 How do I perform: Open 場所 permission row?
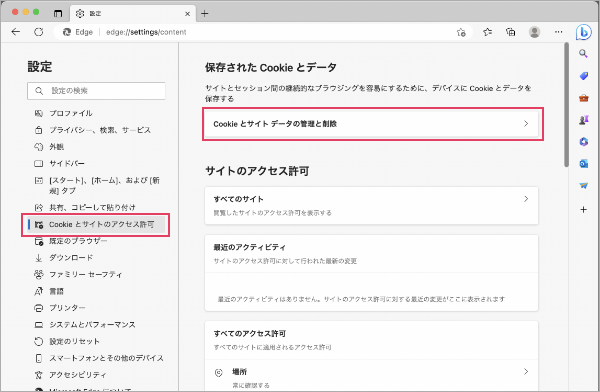point(372,376)
